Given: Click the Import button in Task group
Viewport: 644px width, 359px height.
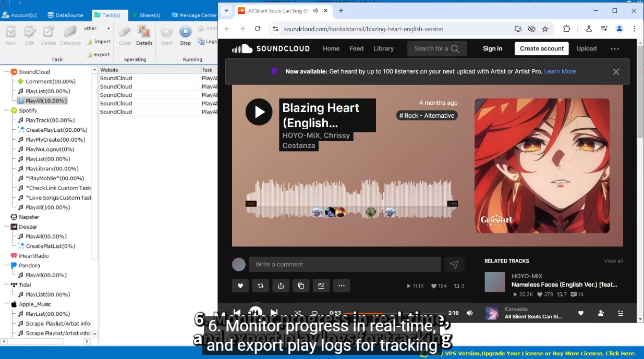Looking at the screenshot, I should coord(99,42).
